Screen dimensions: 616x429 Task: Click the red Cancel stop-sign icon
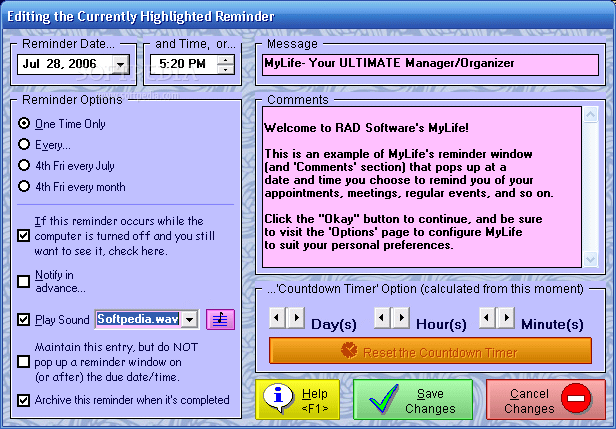(x=576, y=398)
